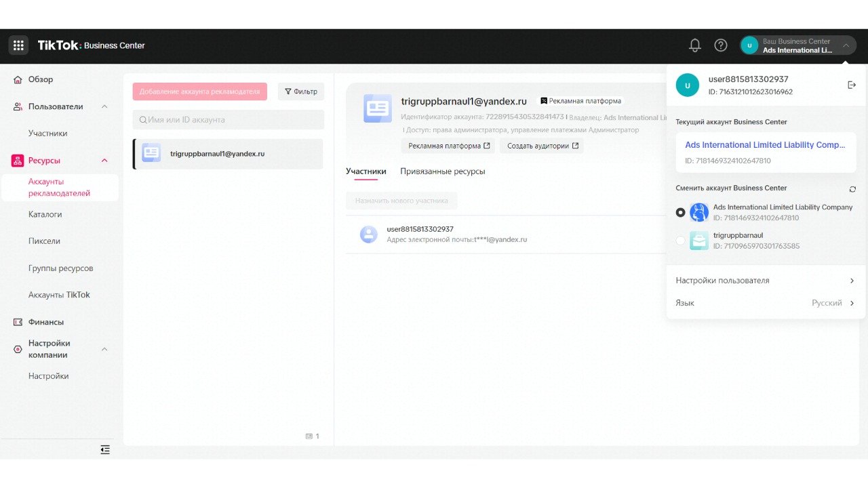Click the home icon next to Обзор
This screenshot has width=868, height=488.
[x=18, y=80]
